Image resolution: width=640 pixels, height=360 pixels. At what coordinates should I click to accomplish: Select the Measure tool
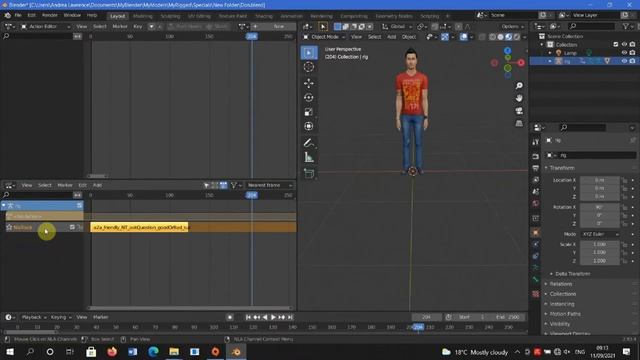click(309, 157)
